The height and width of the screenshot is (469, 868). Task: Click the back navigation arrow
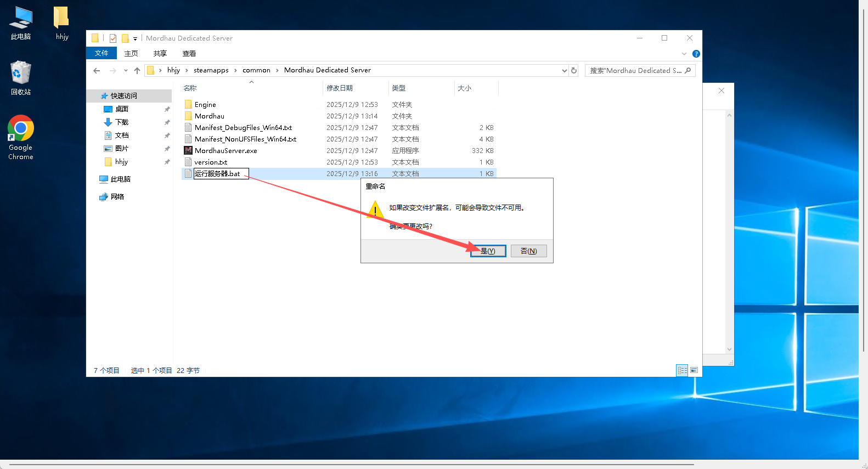(97, 71)
